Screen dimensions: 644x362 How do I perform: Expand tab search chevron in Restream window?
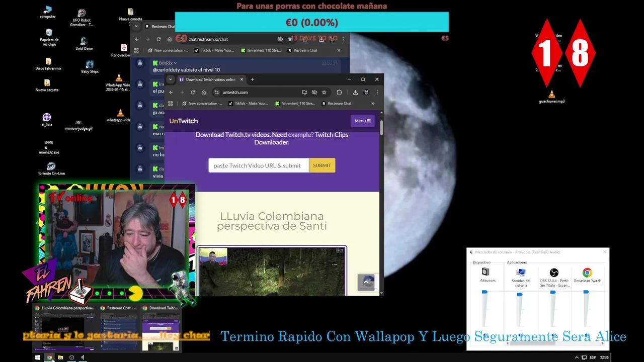[136, 26]
